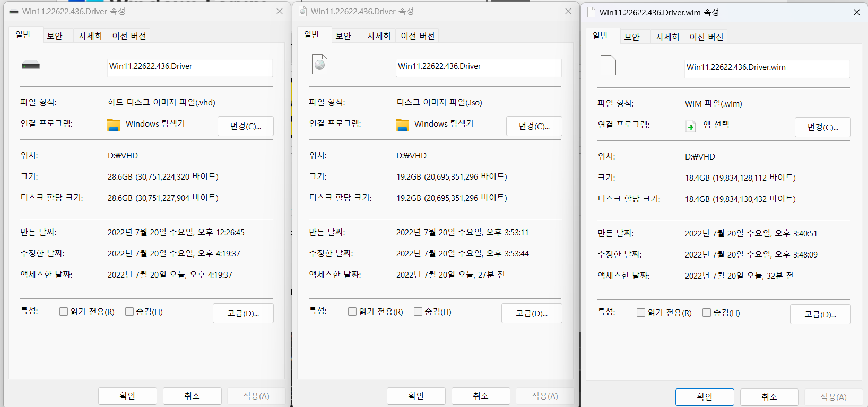Click location D:\VHD in WIM dialog
Screen dimensions: 868x407
[x=700, y=156]
